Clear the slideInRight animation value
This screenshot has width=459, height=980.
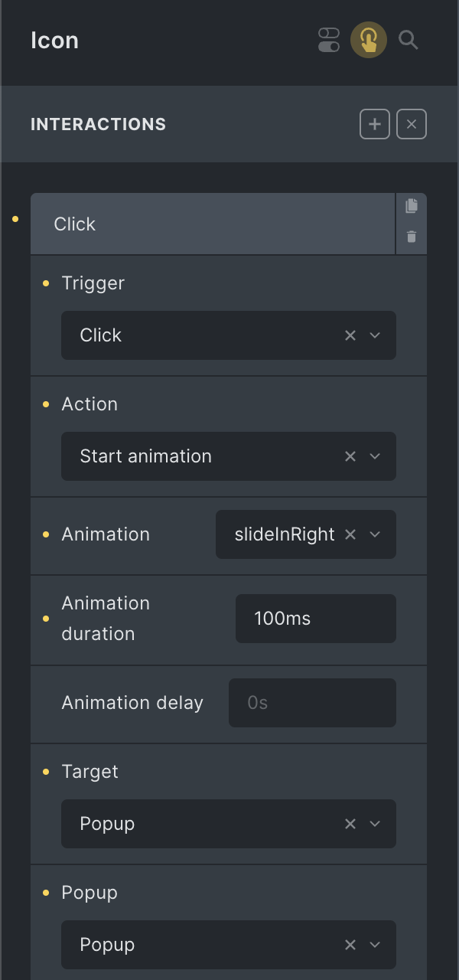[350, 534]
